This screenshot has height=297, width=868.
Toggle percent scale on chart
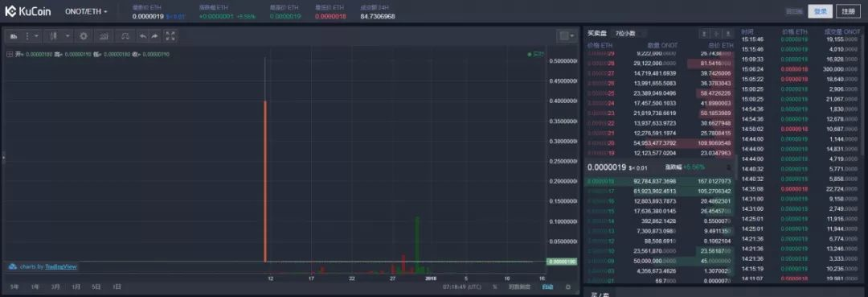495,287
